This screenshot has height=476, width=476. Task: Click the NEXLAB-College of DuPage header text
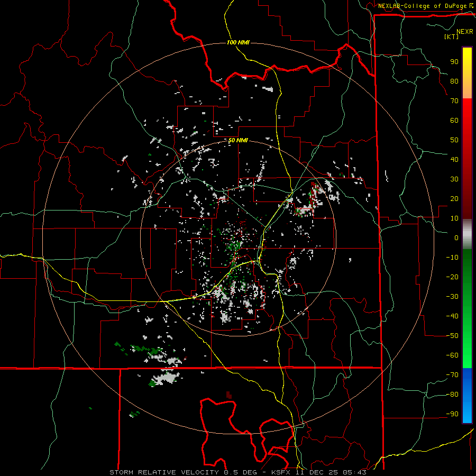tap(422, 6)
